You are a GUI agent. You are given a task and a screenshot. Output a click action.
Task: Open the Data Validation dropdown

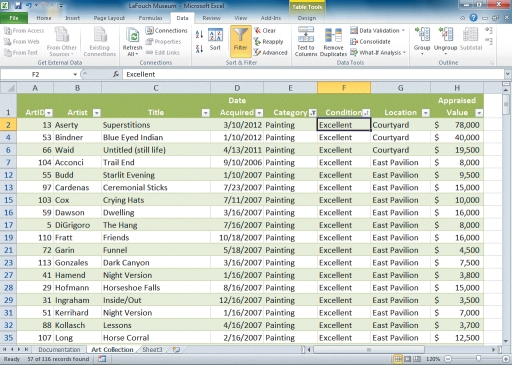(x=404, y=31)
